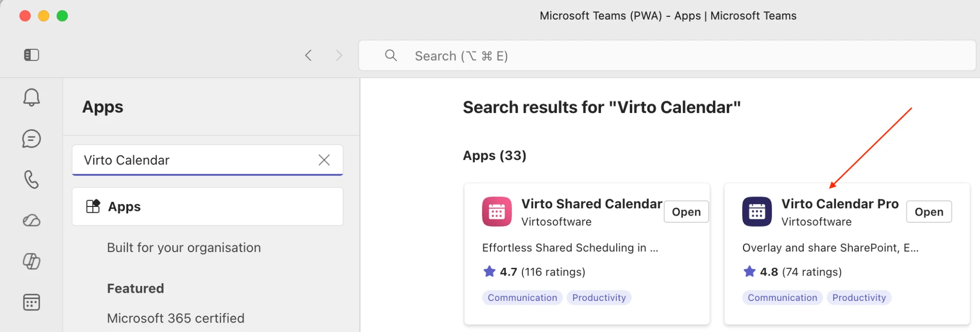Open Virto Calendar Pro with Open button

(929, 212)
